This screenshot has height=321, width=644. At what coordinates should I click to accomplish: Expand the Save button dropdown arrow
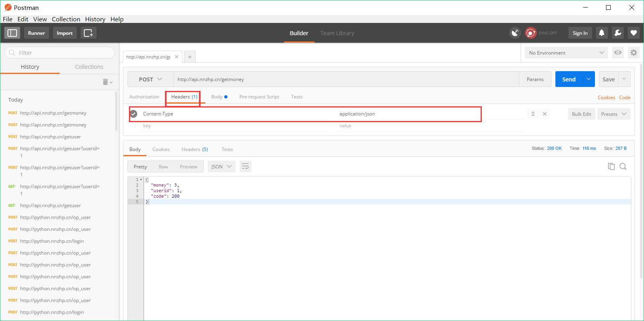624,79
